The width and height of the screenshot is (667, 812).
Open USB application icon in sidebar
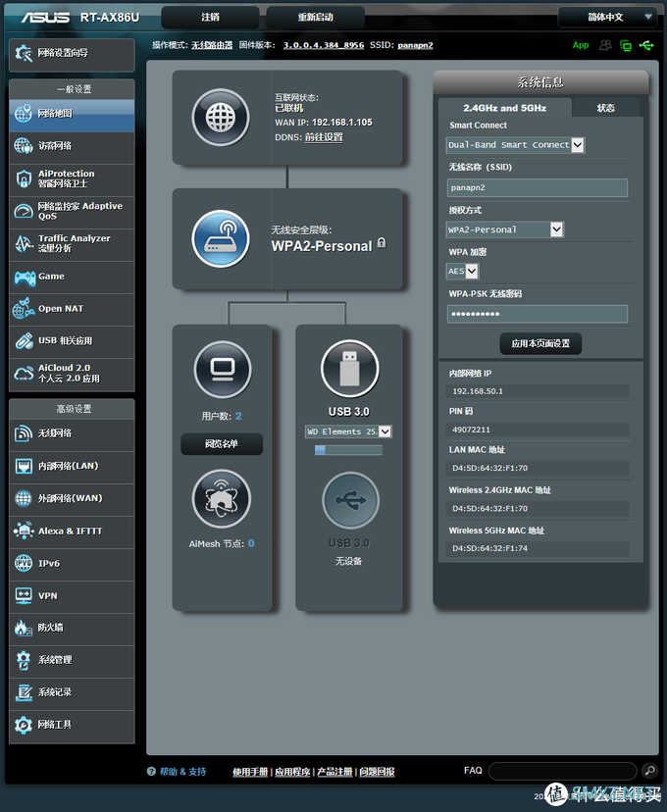pos(24,340)
